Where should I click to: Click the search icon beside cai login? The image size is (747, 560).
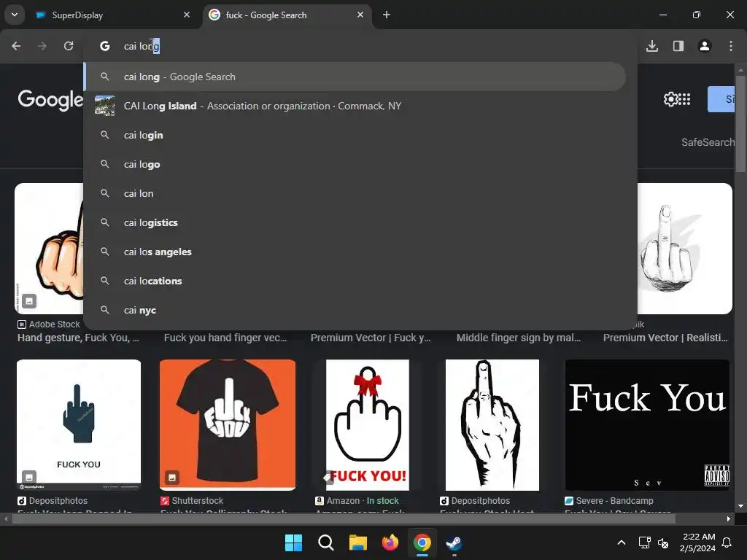click(x=105, y=135)
